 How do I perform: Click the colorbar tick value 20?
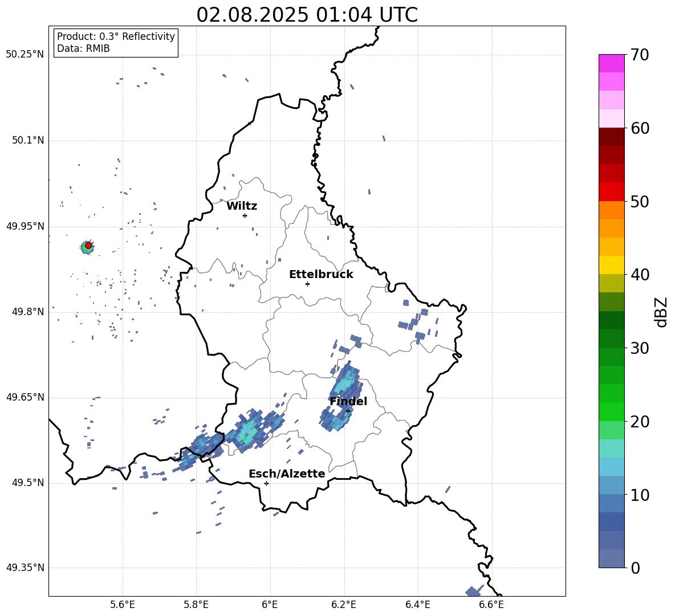point(640,422)
